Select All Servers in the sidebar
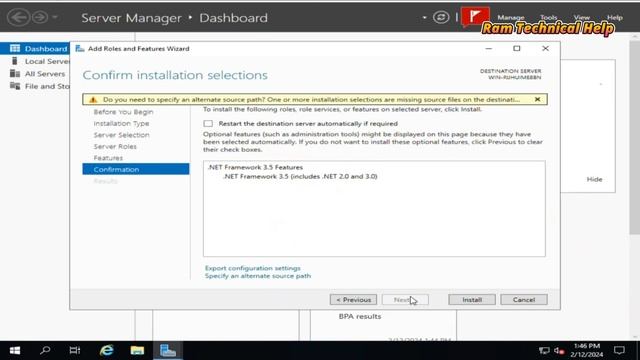The width and height of the screenshot is (640, 360). 35,74
